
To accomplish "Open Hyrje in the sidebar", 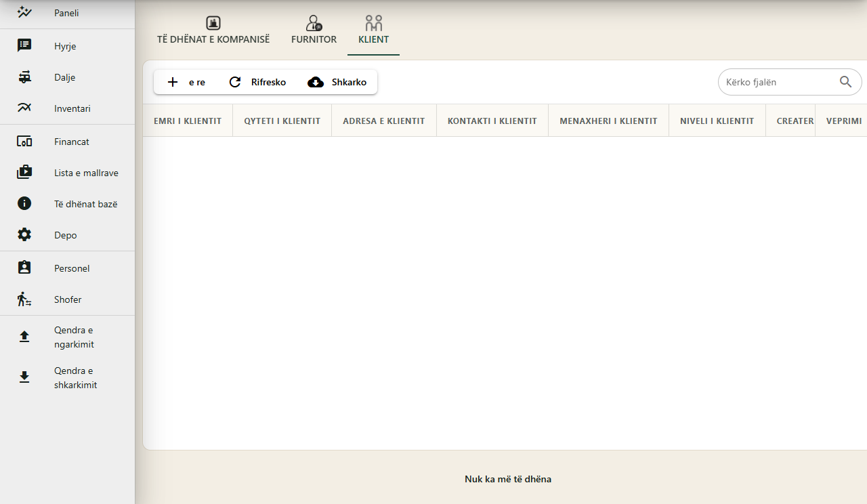I will click(67, 46).
